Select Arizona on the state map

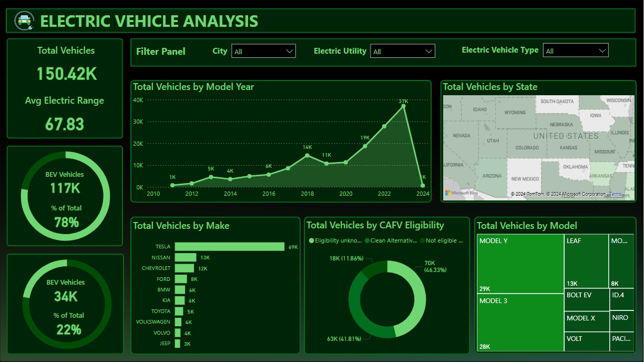tap(492, 176)
